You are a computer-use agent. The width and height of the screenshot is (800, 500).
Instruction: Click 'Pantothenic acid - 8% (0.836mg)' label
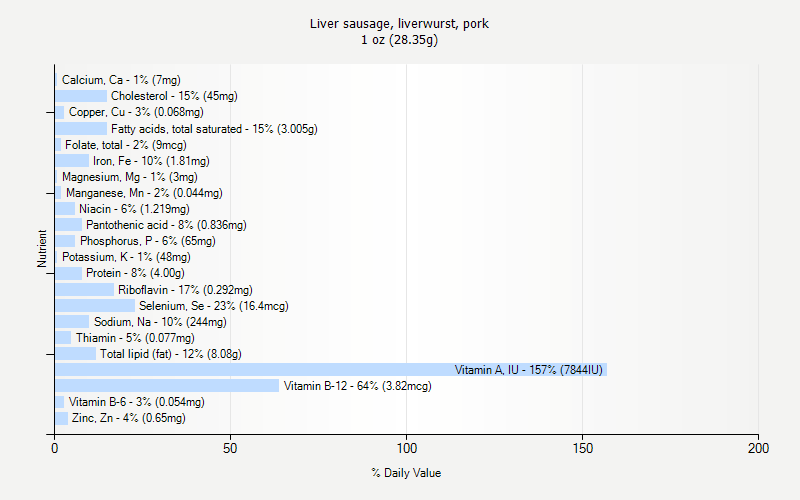pos(166,225)
